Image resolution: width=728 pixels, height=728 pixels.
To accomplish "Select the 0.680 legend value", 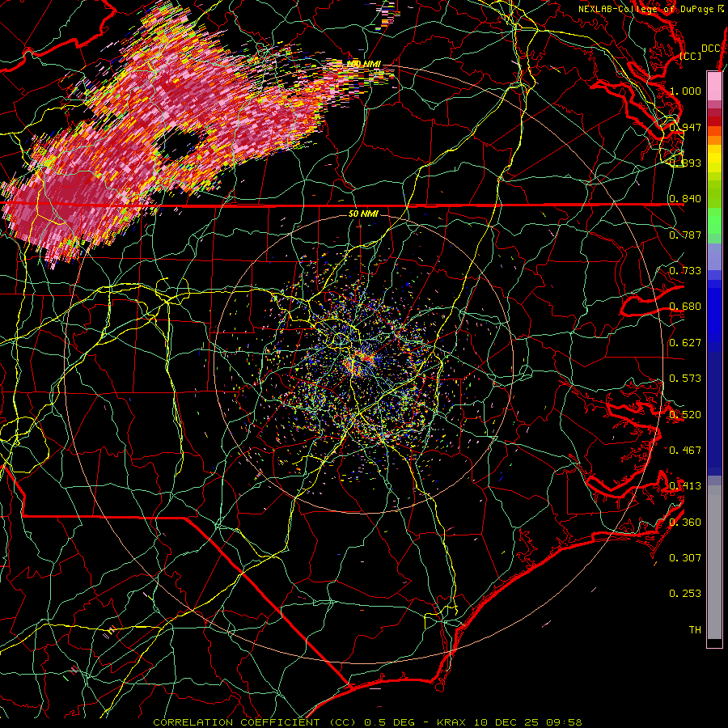I will pos(685,306).
